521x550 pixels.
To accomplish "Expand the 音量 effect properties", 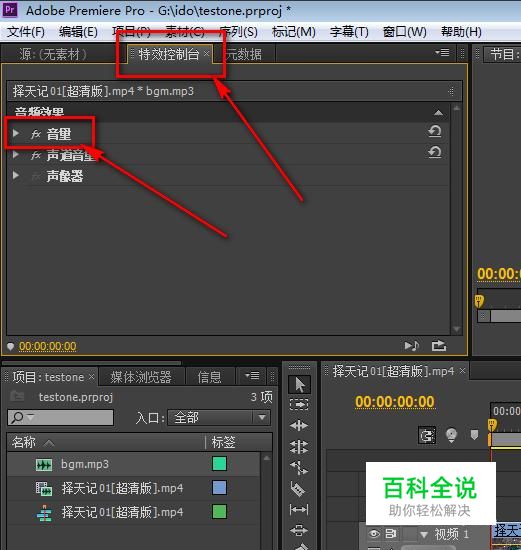I will (x=16, y=133).
